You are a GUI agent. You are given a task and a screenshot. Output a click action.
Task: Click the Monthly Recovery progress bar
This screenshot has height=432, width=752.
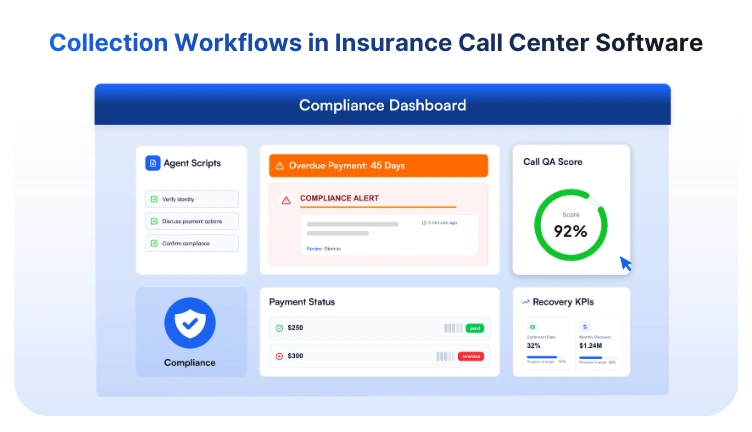(598, 357)
